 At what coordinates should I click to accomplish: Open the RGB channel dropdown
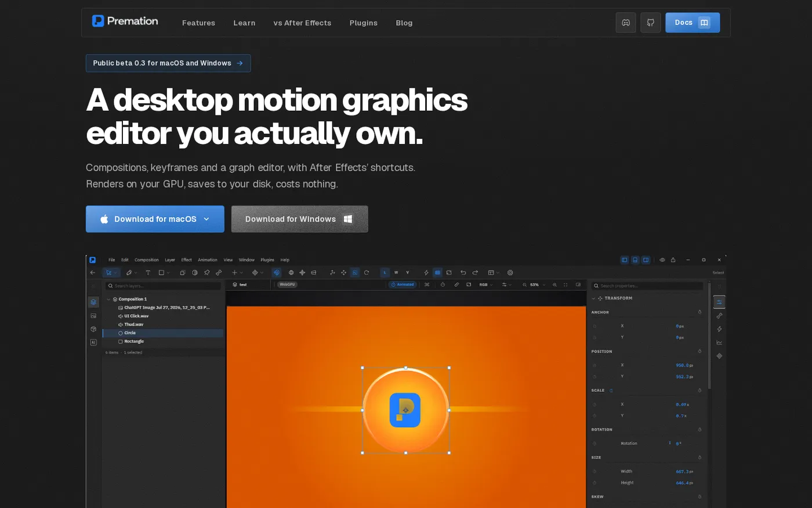click(x=486, y=284)
